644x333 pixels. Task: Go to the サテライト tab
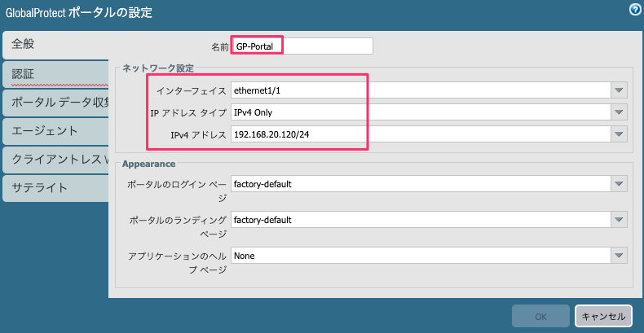(55, 188)
